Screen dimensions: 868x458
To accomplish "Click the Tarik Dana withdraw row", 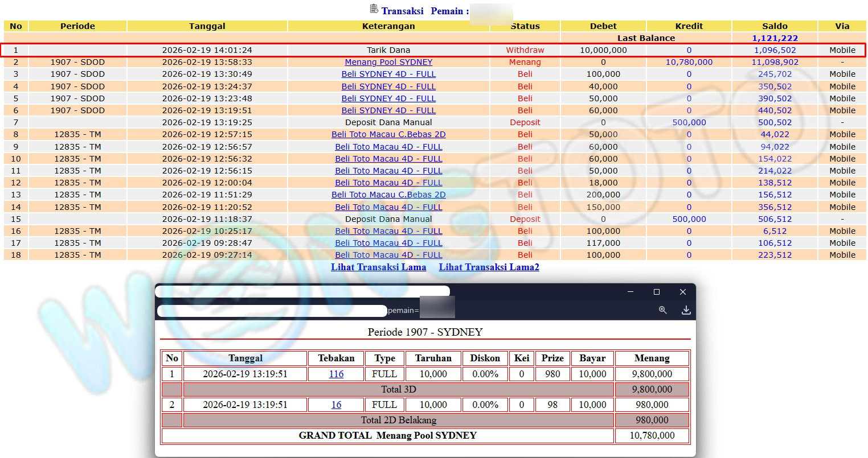I will coord(388,50).
